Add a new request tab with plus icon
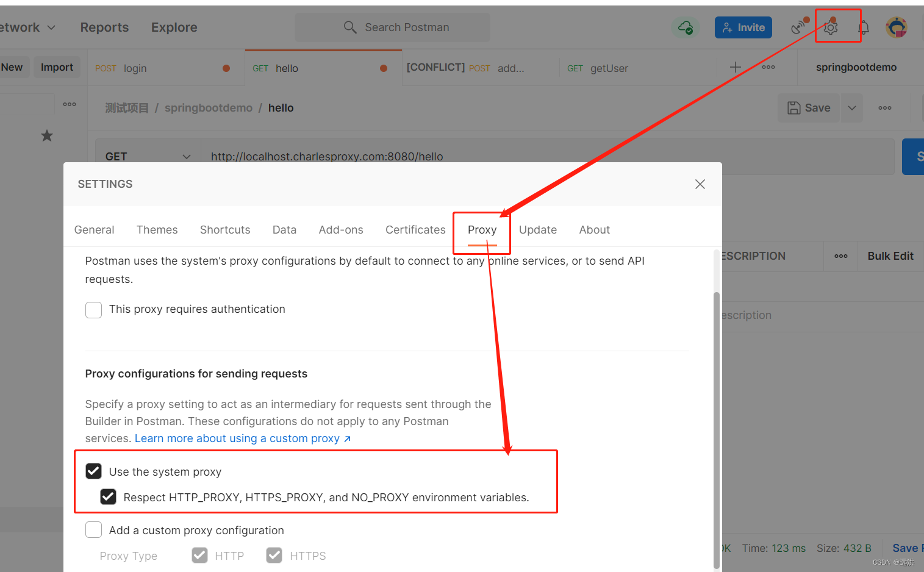Image resolution: width=924 pixels, height=572 pixels. (736, 67)
